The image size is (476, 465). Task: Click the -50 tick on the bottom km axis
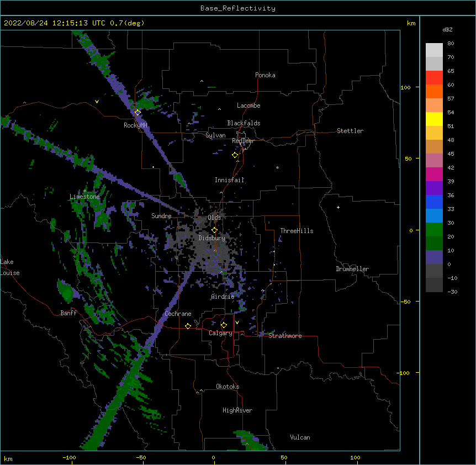coord(141,458)
